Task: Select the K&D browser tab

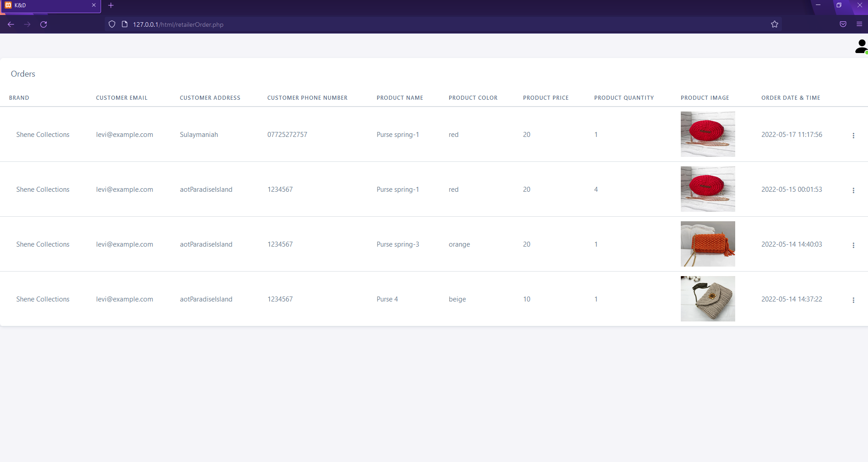Action: 50,6
